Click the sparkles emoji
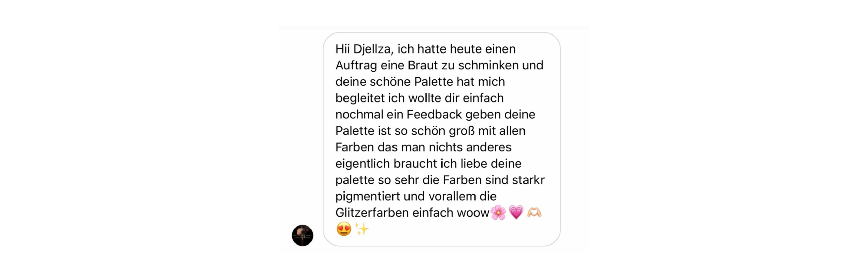Viewport: 868px width, 279px height. [x=362, y=229]
